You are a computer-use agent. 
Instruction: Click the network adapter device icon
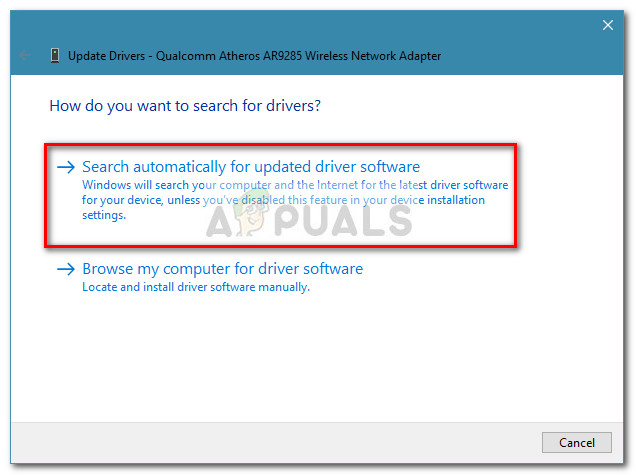click(x=55, y=55)
